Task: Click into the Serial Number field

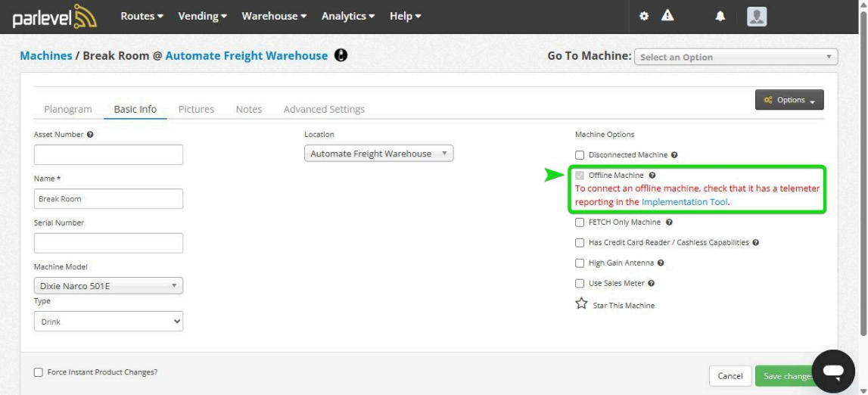Action: click(x=108, y=243)
